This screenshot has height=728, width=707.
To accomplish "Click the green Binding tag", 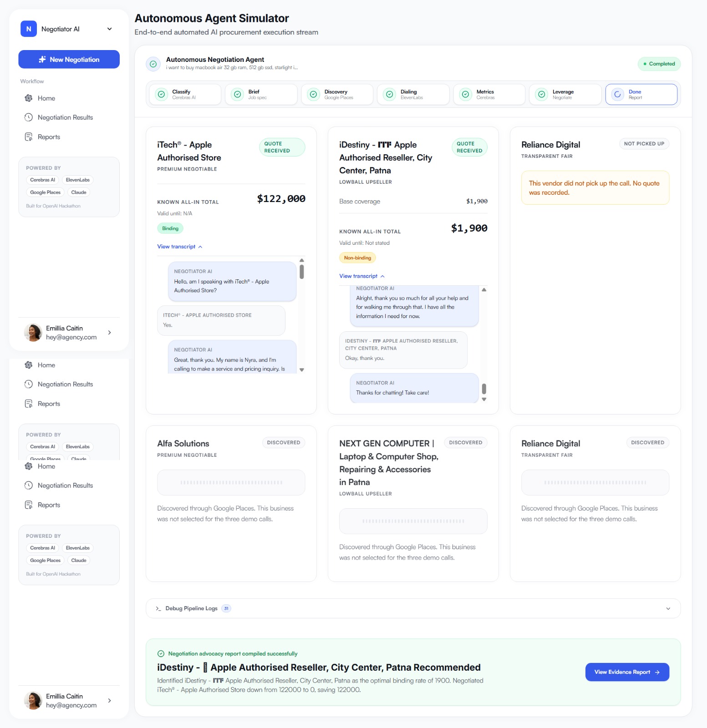I will point(170,228).
